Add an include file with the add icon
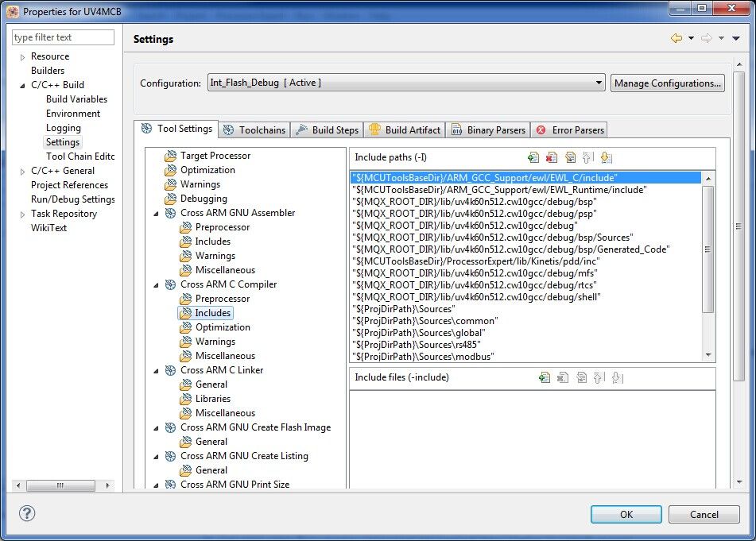The width and height of the screenshot is (756, 541). click(x=545, y=377)
